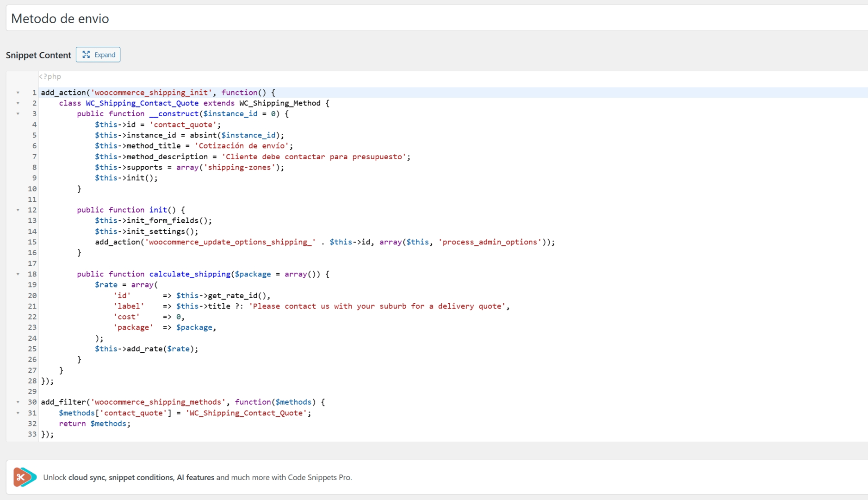Click the 'return $methods;' line
The image size is (868, 500).
[94, 424]
